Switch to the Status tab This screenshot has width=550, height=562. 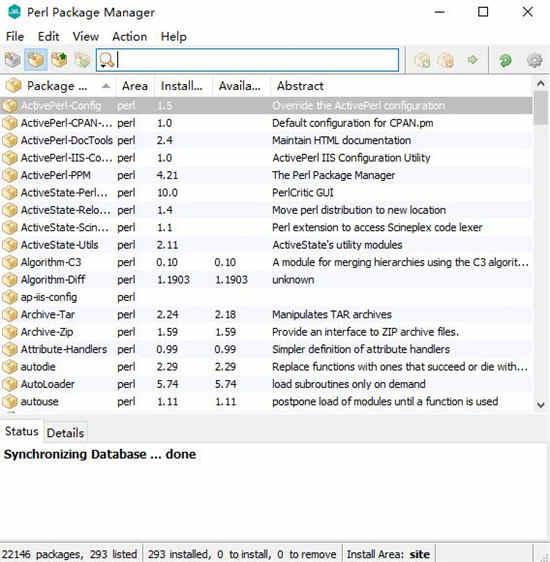21,431
